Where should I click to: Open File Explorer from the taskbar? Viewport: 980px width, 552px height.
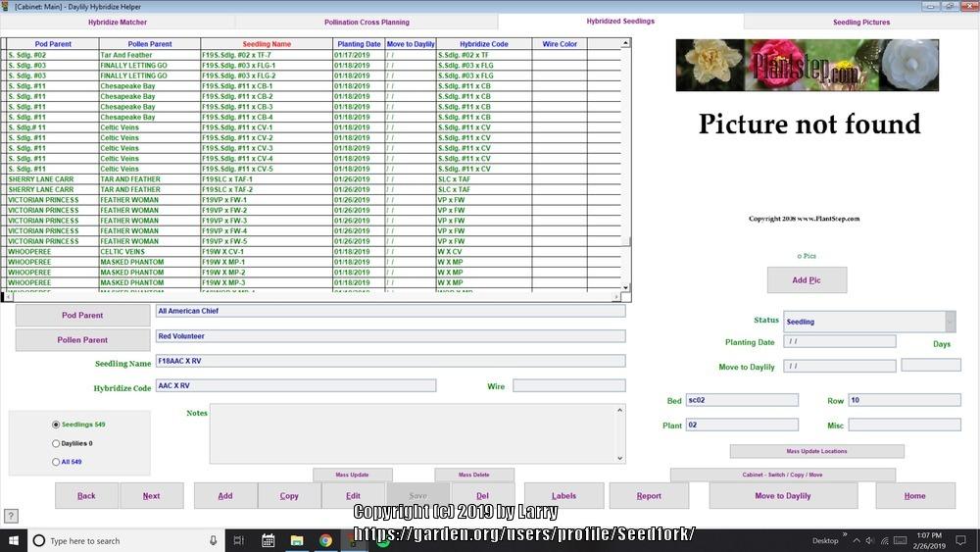tap(297, 540)
